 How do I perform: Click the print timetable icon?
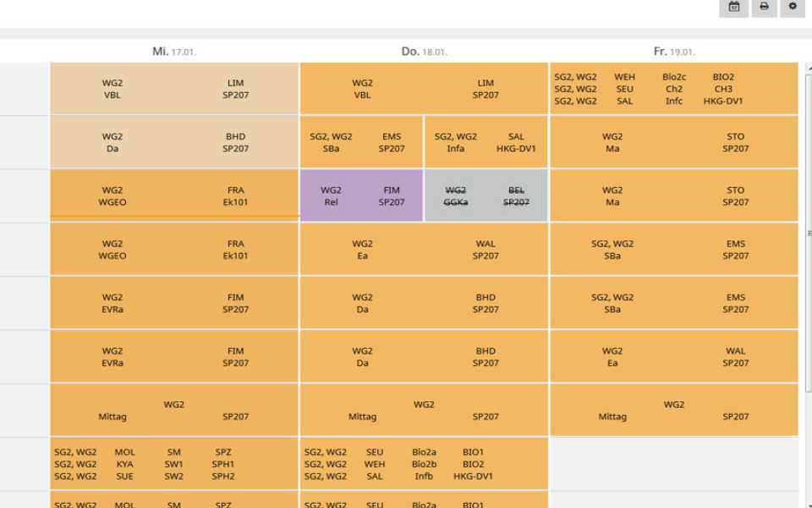(763, 7)
